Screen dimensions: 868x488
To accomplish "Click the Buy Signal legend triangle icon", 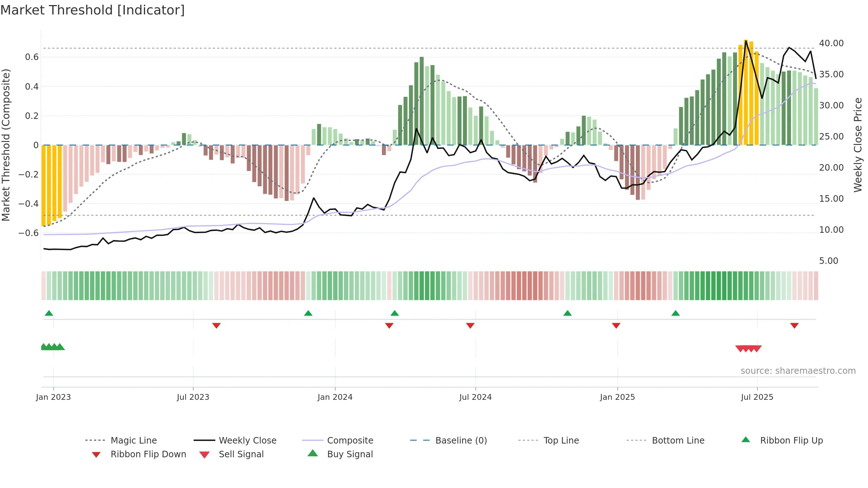I will pos(312,453).
